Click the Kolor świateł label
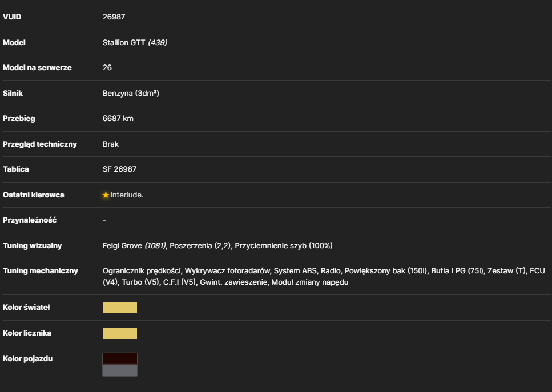The width and height of the screenshot is (552, 392). tap(26, 308)
